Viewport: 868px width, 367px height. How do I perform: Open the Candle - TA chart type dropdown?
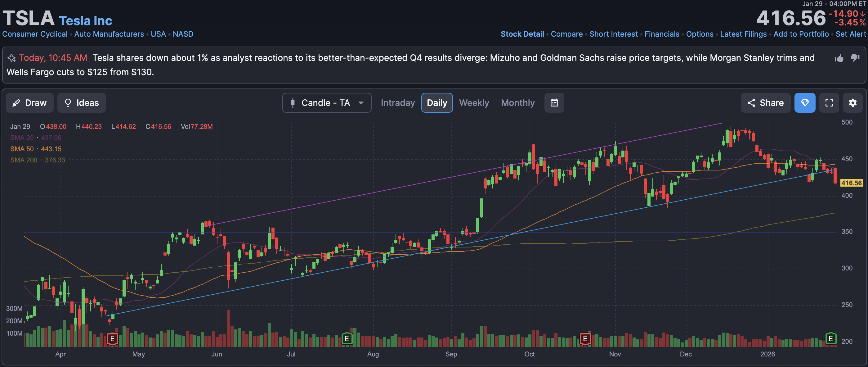pyautogui.click(x=327, y=102)
